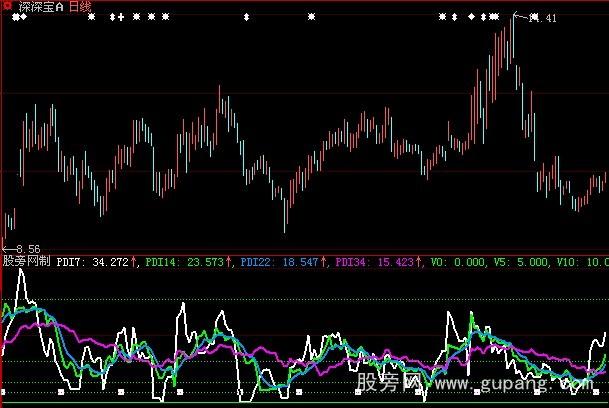Screen dimensions: 609x408
Task: Click the red up arrow after PDI34 value
Action: pyautogui.click(x=419, y=262)
